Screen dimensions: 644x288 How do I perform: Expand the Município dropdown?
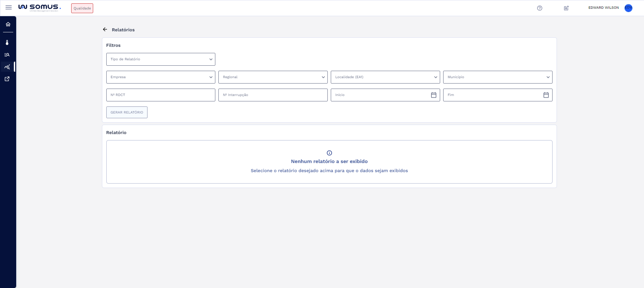[498, 77]
